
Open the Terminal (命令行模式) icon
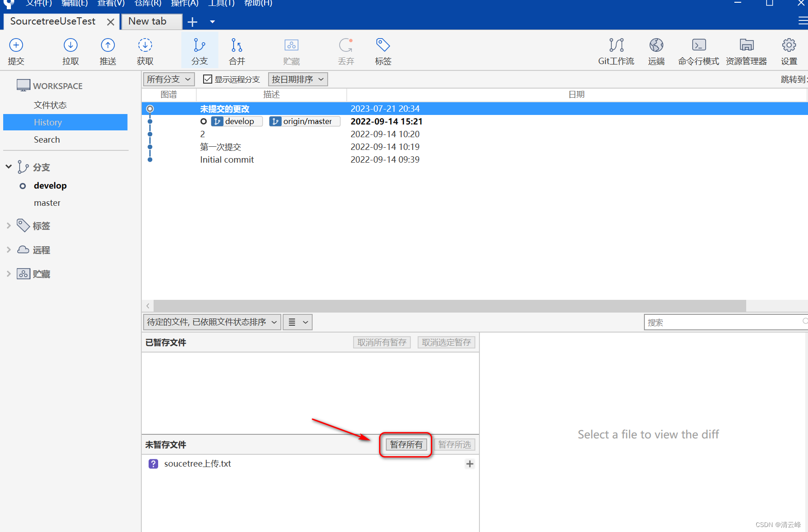click(x=699, y=45)
